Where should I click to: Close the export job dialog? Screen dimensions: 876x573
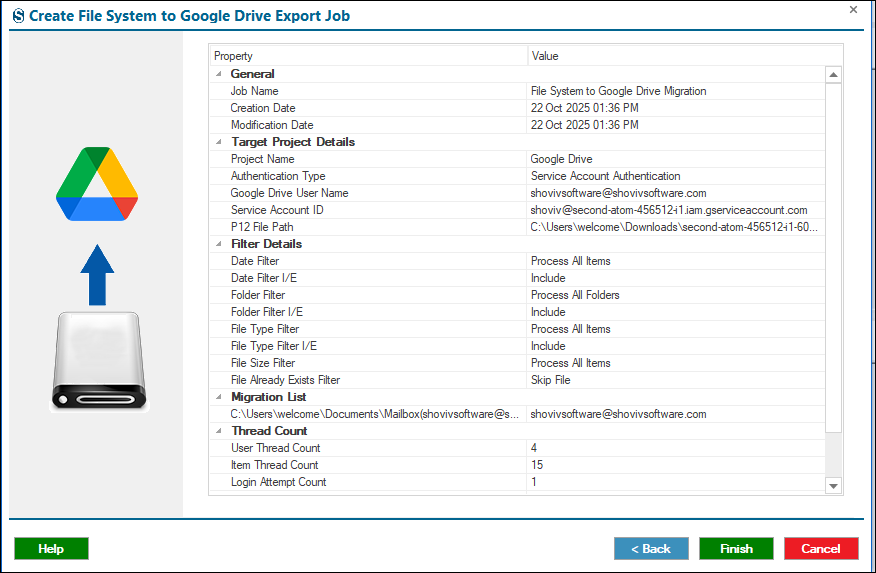point(853,9)
